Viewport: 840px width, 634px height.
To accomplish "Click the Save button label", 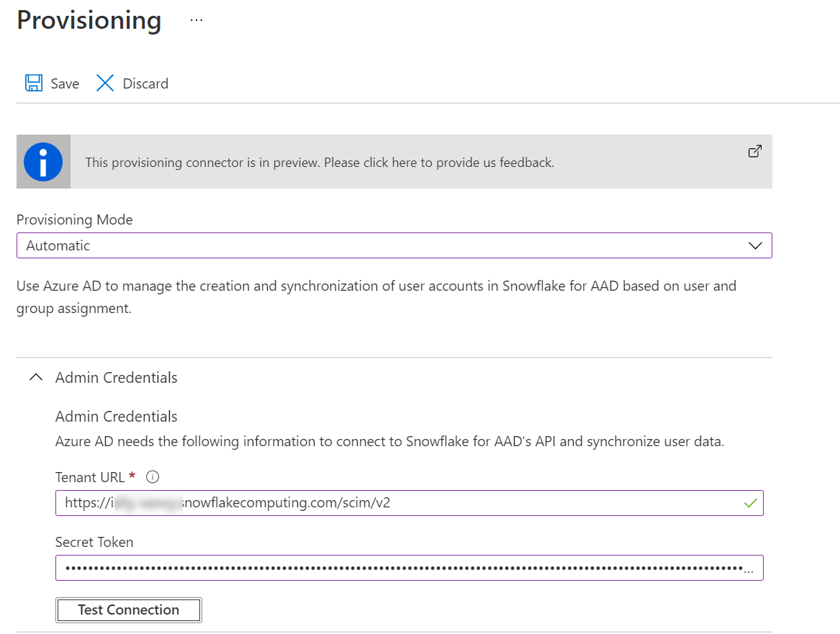I will tap(65, 83).
